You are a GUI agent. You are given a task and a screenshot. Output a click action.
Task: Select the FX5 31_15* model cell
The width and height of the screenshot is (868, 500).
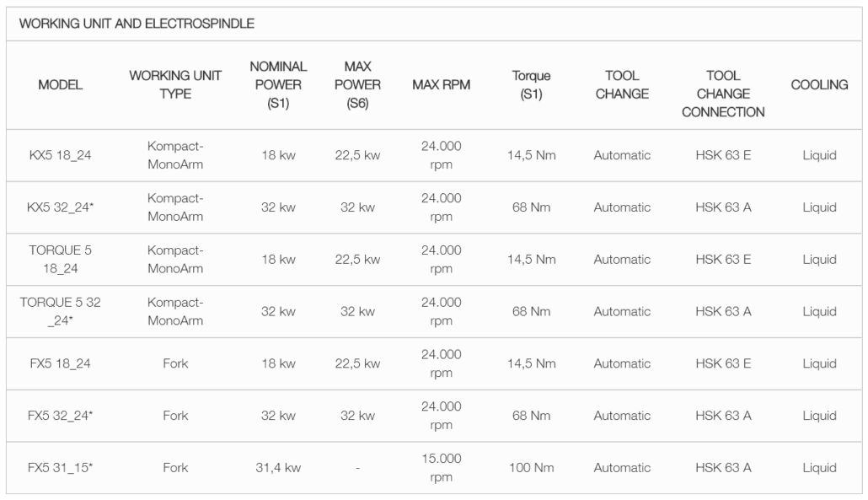(x=61, y=468)
